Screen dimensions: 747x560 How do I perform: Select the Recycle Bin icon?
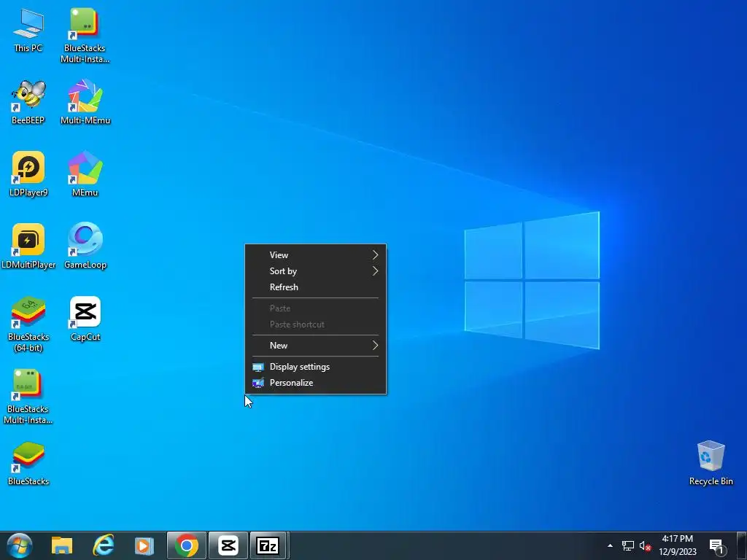pyautogui.click(x=711, y=463)
